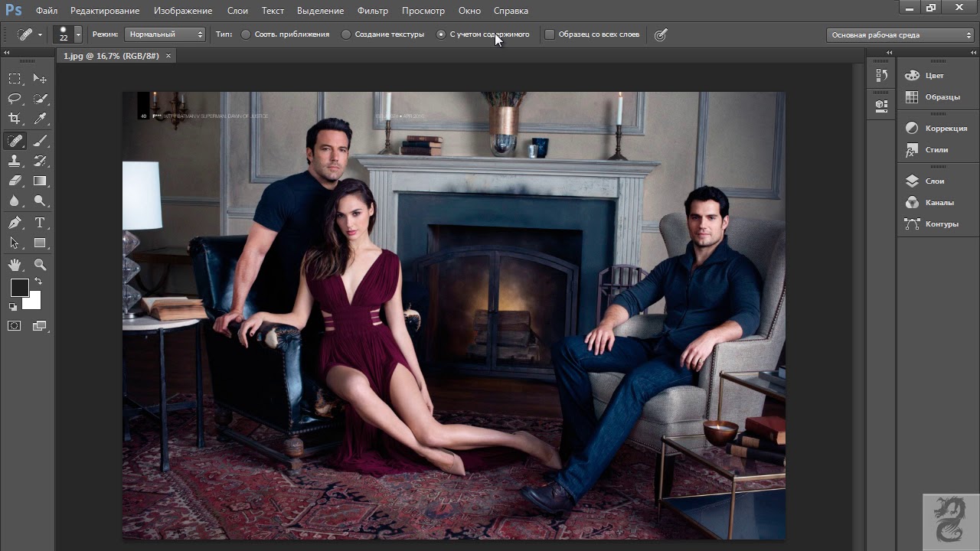The height and width of the screenshot is (551, 980).
Task: Open the Properties panel icon below History
Action: point(881,106)
